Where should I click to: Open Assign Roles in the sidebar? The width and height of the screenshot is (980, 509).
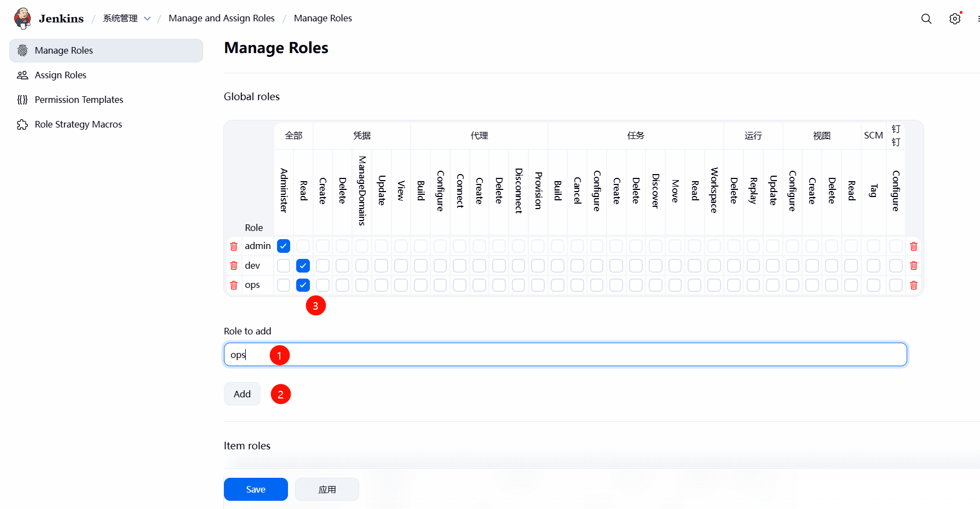(60, 75)
